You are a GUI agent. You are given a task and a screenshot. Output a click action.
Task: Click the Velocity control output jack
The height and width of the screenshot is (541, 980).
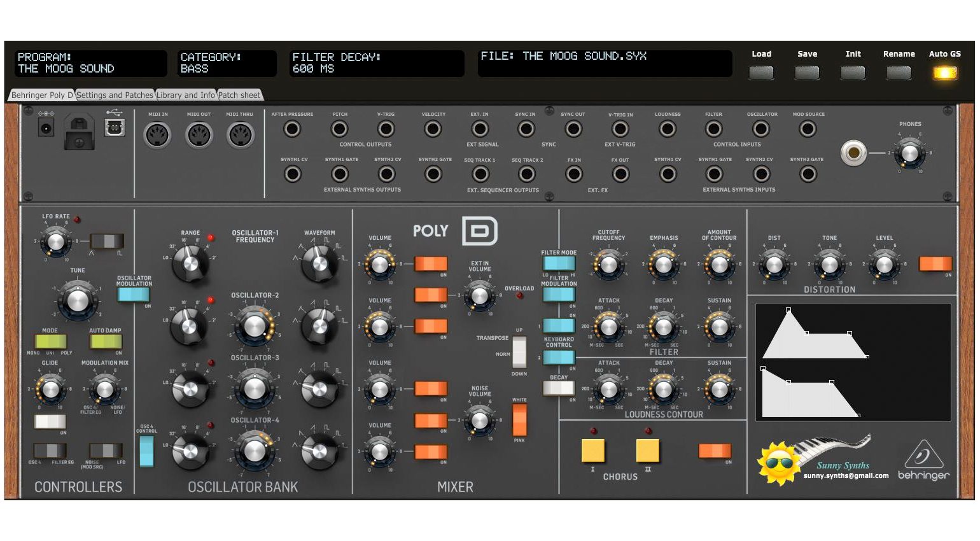[x=433, y=129]
